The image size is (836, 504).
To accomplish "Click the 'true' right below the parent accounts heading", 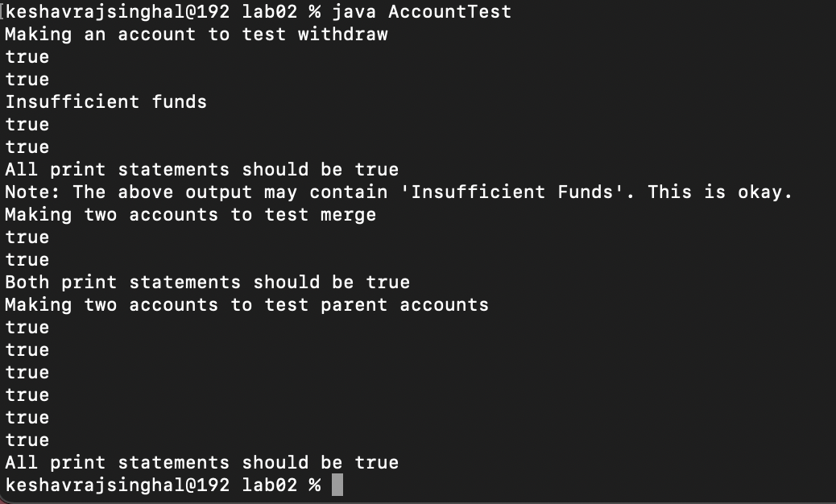I will (x=27, y=328).
